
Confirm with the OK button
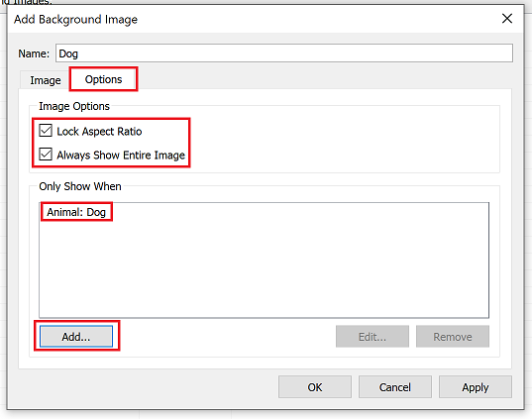(x=315, y=386)
